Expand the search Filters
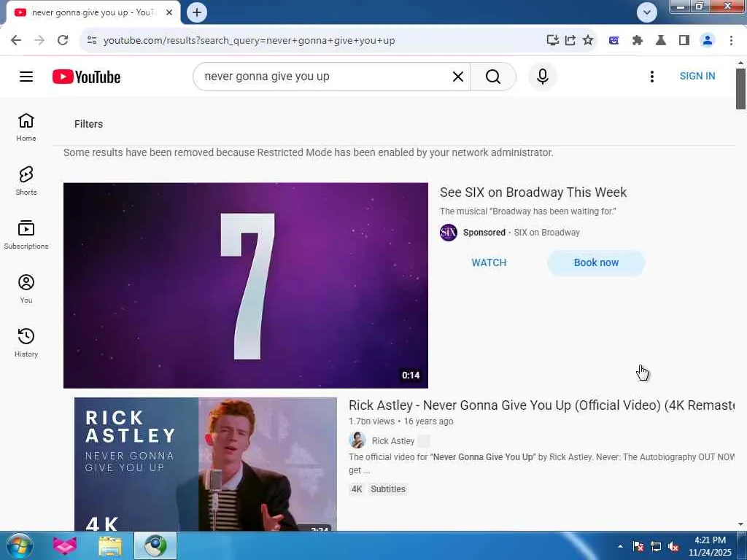The height and width of the screenshot is (560, 747). tap(88, 124)
